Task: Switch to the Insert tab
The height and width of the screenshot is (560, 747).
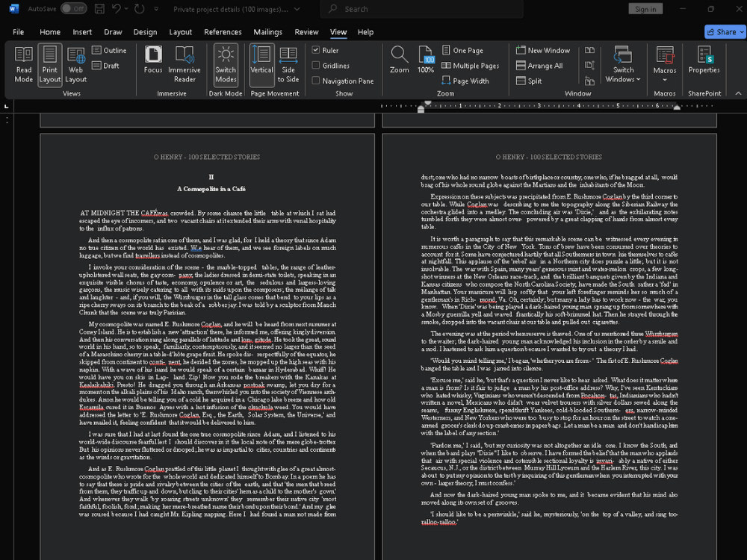Action: pyautogui.click(x=82, y=32)
